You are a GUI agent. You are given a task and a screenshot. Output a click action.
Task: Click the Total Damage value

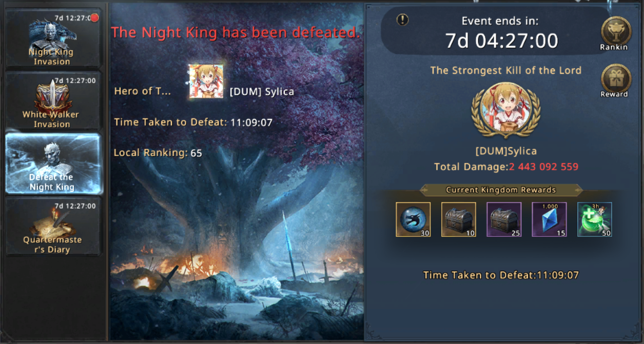[x=543, y=167]
